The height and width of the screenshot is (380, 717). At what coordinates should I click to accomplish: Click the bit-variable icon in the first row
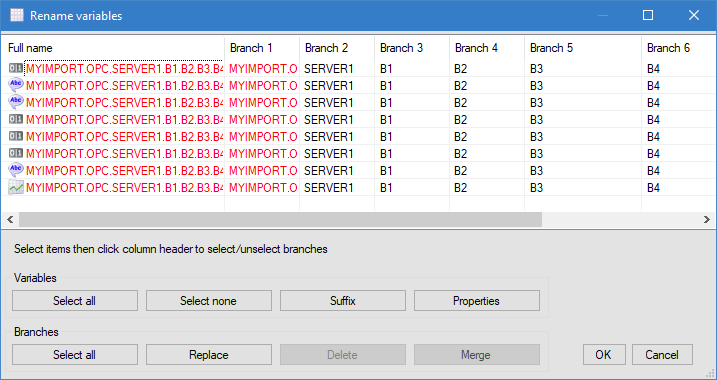click(x=16, y=69)
